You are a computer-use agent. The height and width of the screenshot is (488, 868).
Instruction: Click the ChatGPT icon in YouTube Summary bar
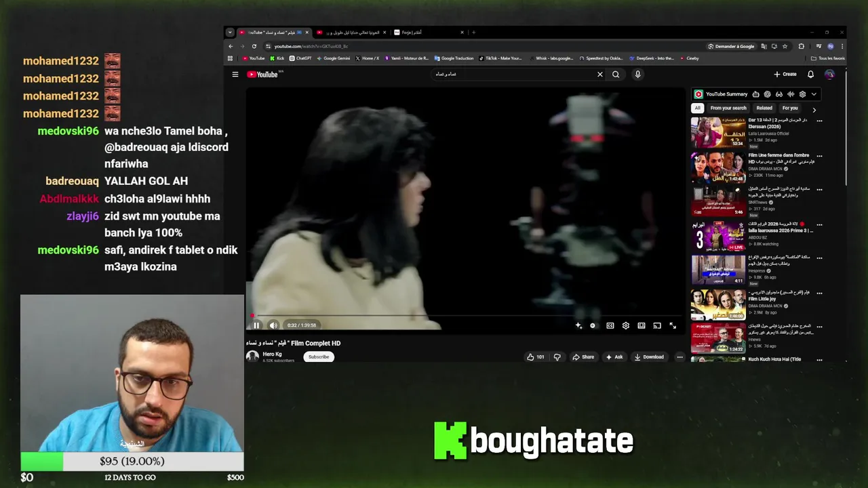click(x=767, y=94)
